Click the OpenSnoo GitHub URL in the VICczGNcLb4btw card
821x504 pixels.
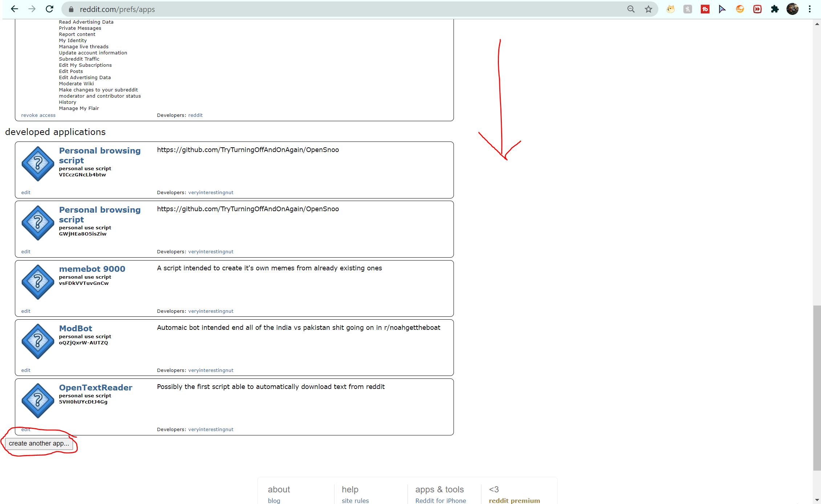coord(248,150)
